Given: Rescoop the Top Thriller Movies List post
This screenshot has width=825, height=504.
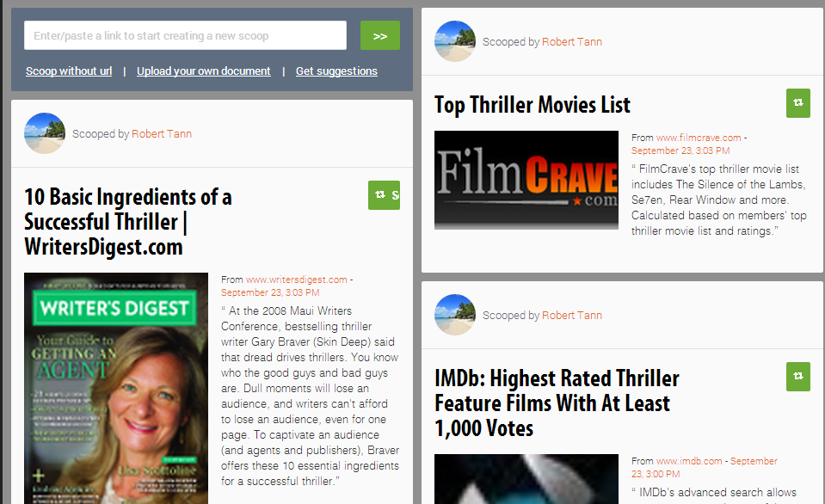Looking at the screenshot, I should (x=798, y=103).
